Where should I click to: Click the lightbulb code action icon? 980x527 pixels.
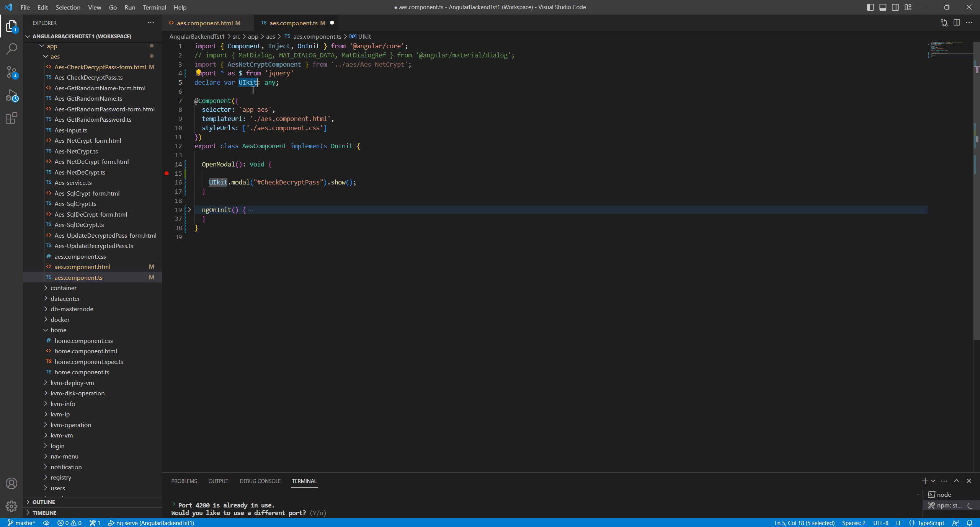(198, 72)
